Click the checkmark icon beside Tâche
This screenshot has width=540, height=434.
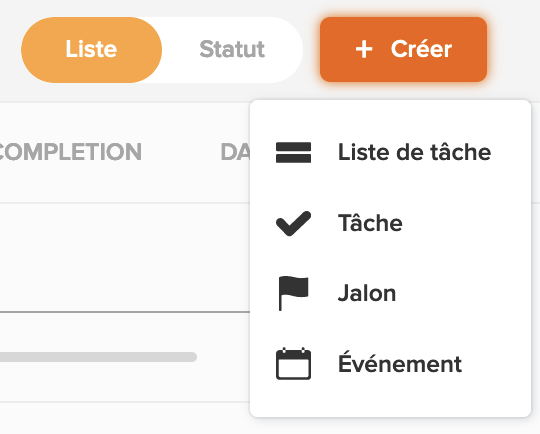293,223
